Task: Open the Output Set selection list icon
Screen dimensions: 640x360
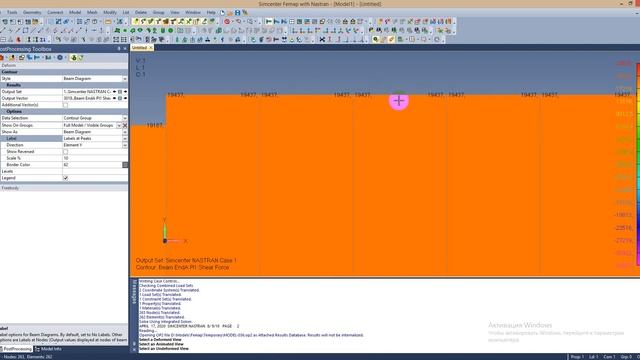Action: point(120,91)
